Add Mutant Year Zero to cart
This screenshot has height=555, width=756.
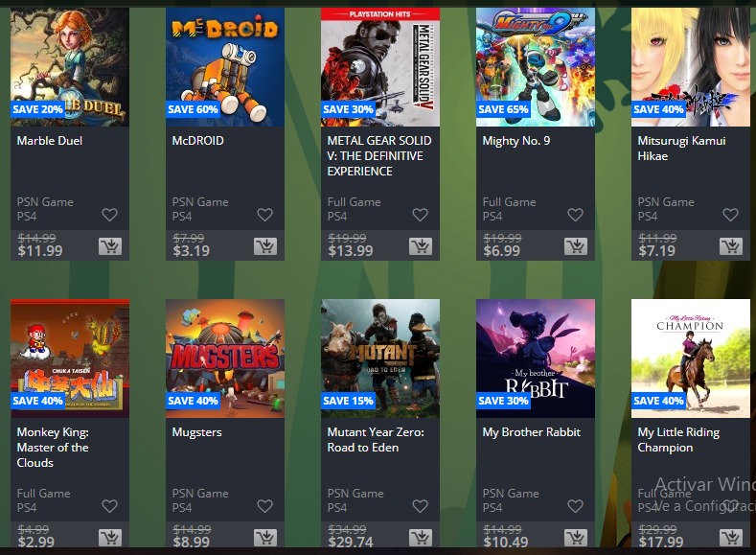(421, 538)
